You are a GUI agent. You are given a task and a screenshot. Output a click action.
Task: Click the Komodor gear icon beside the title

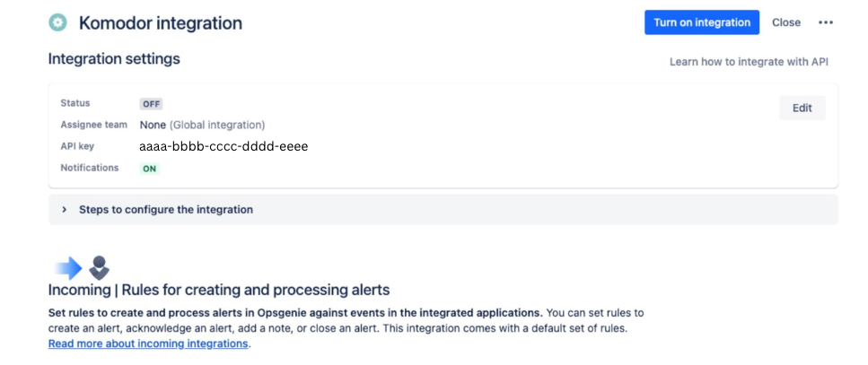click(57, 22)
